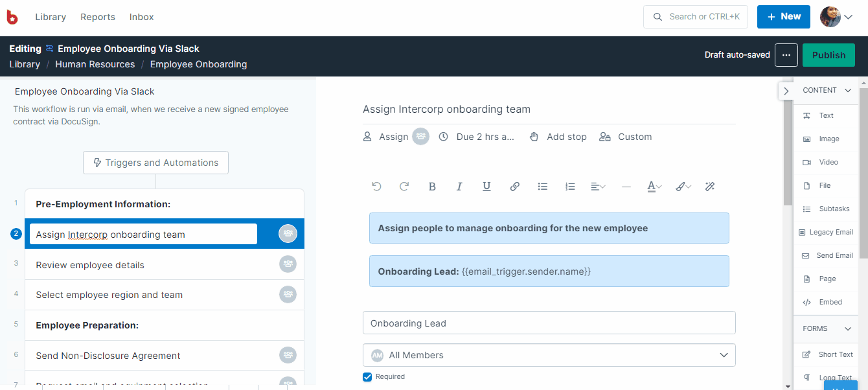Open Custom permissions
The height and width of the screenshot is (390, 868).
626,137
